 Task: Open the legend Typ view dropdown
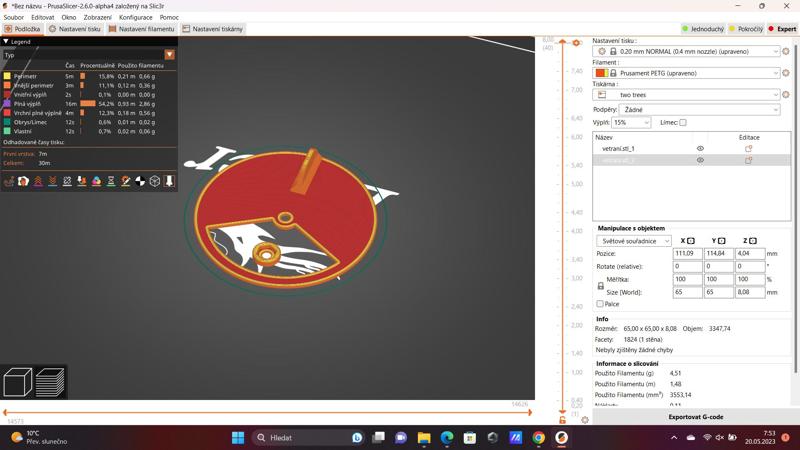[169, 55]
